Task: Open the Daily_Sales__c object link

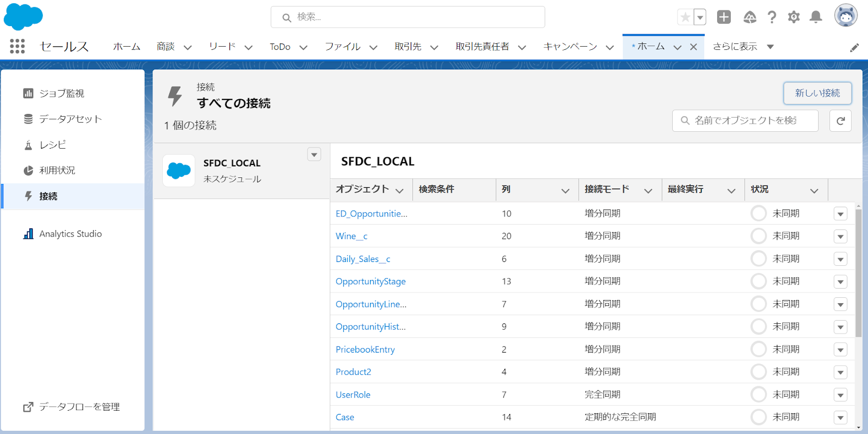Action: pyautogui.click(x=363, y=259)
